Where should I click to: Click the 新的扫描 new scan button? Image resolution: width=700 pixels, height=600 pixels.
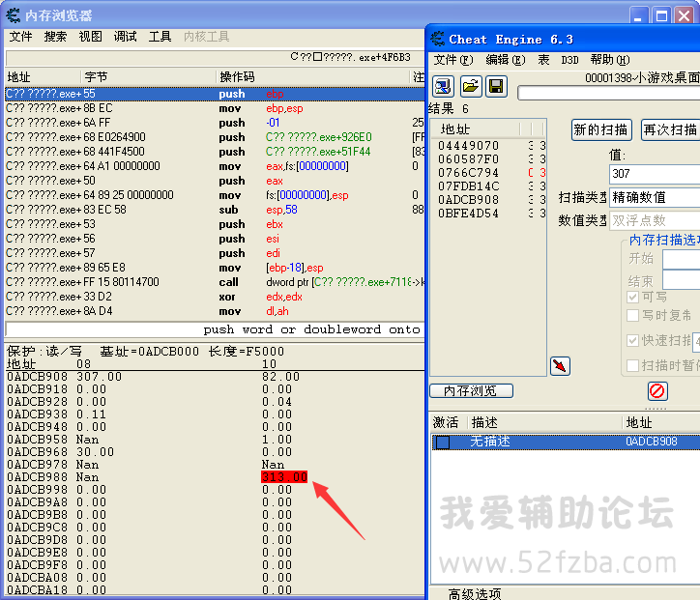coord(601,129)
